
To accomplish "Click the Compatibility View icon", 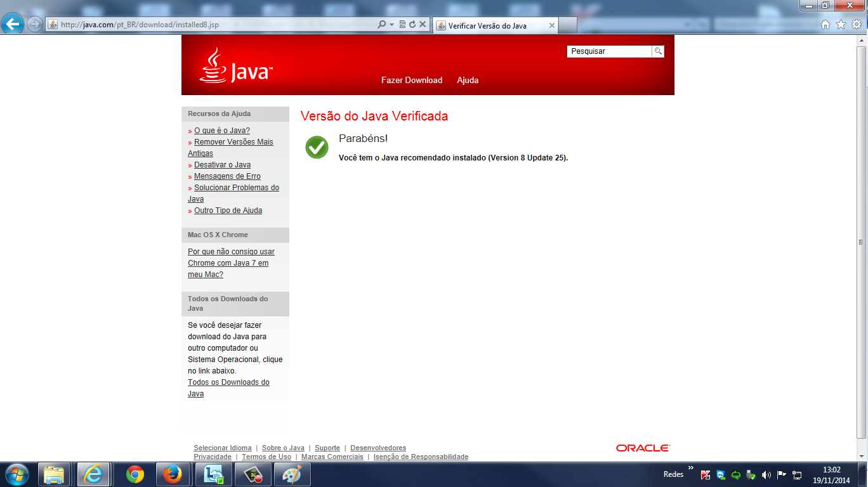I will [402, 25].
